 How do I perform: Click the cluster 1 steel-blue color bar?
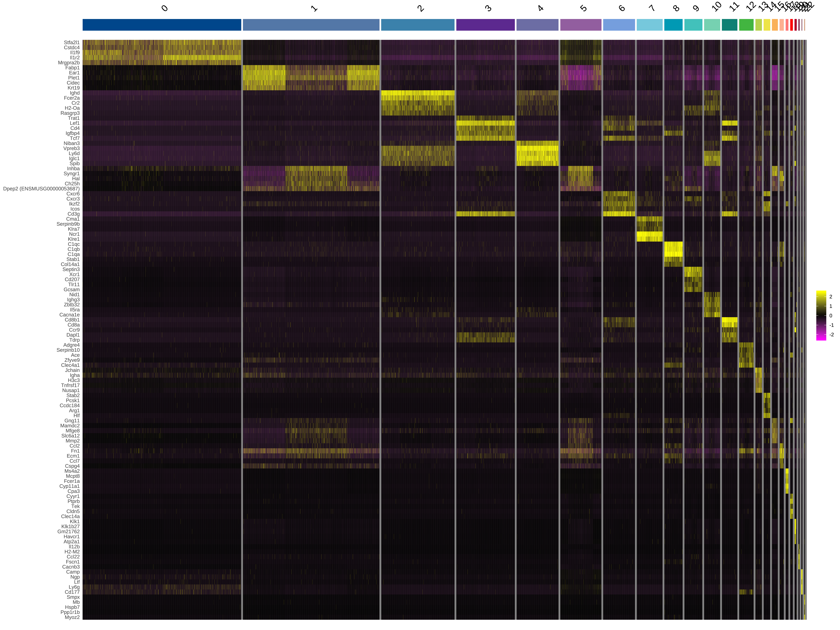(x=311, y=25)
